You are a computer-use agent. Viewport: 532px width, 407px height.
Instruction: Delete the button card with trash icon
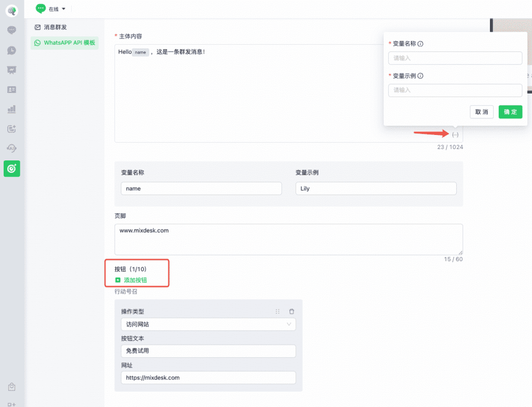[x=291, y=311]
